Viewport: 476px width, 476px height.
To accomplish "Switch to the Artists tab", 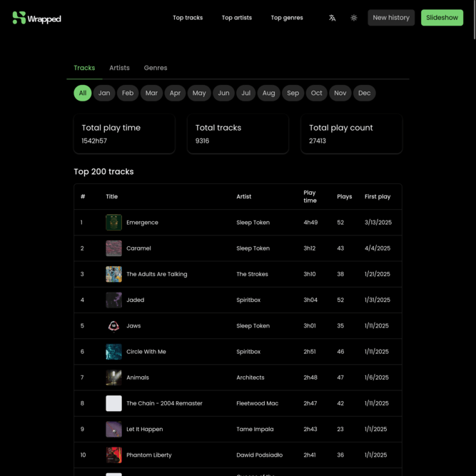I will coord(119,68).
